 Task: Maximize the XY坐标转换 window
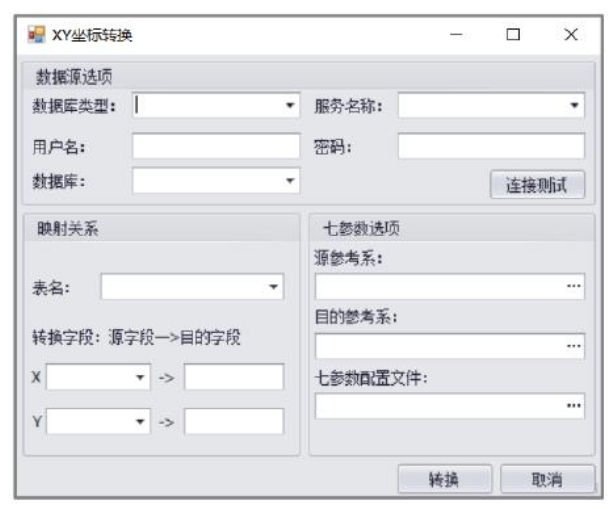click(x=513, y=35)
